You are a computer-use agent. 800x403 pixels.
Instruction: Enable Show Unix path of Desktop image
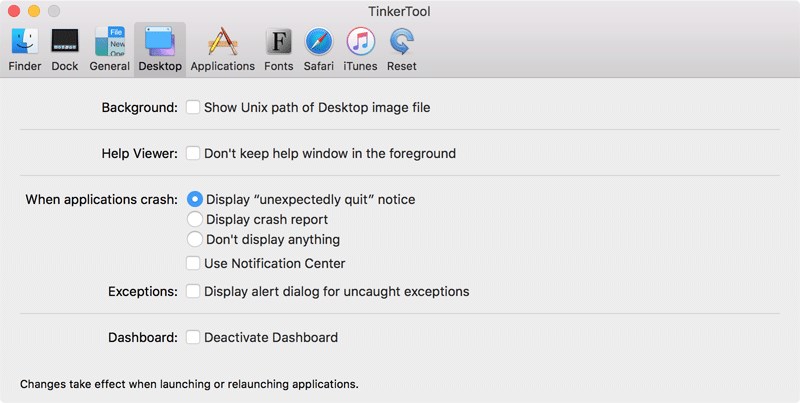coord(193,107)
